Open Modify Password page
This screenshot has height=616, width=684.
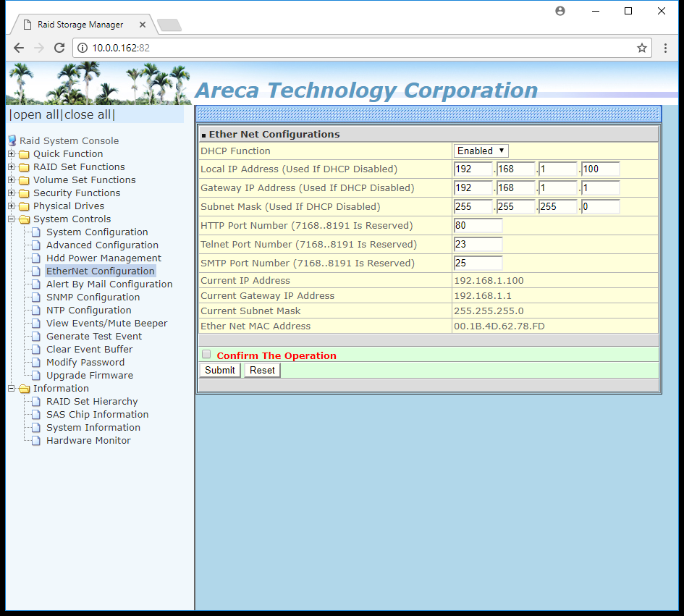[85, 362]
